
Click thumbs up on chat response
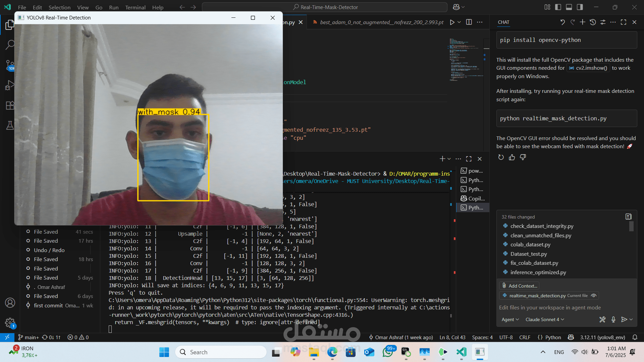[x=512, y=157]
